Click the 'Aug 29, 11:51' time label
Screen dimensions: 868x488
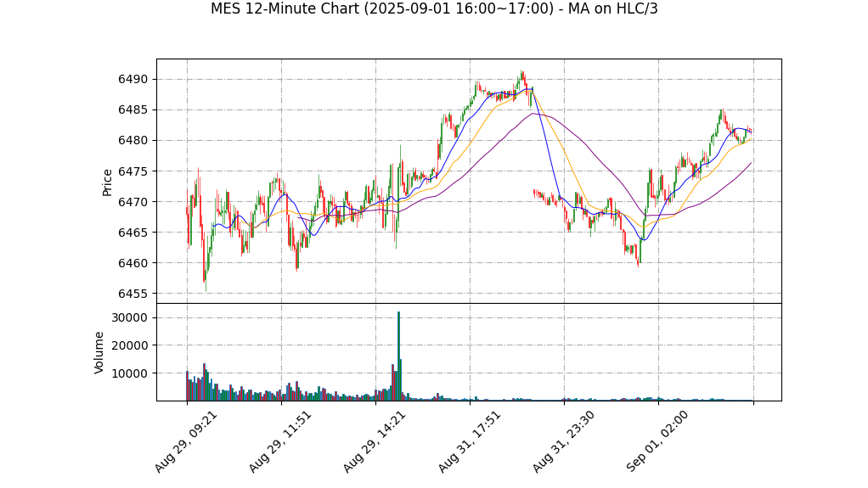(x=279, y=441)
